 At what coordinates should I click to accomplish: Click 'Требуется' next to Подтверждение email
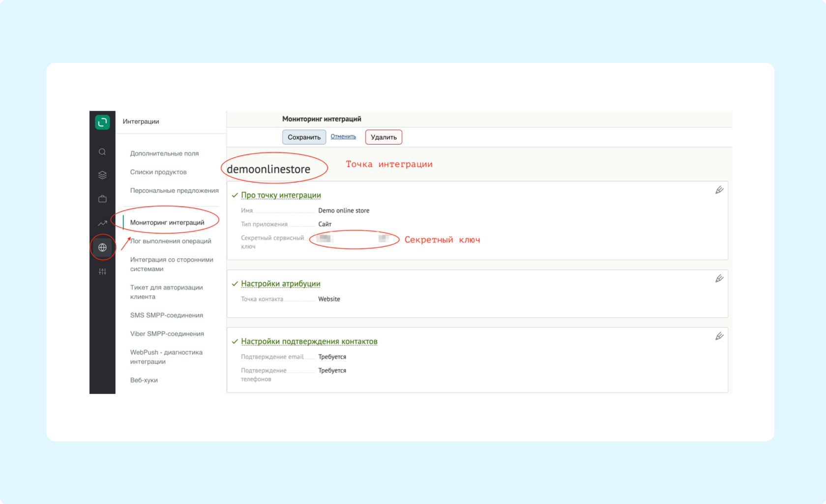[332, 357]
